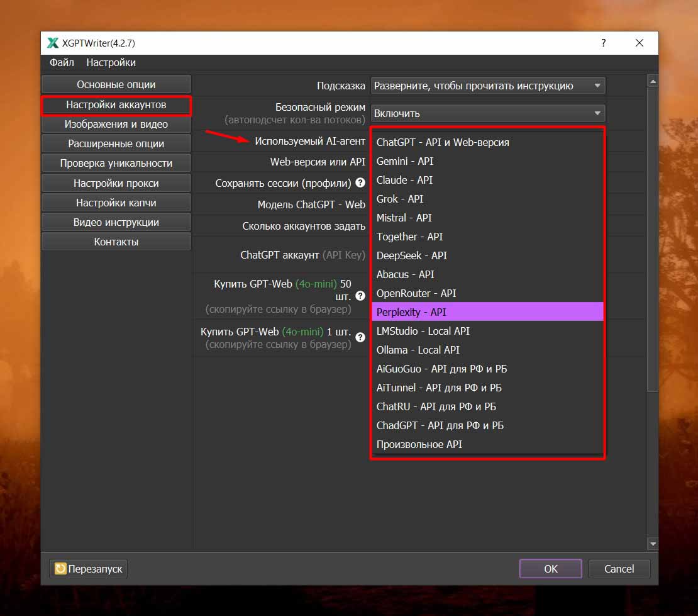
Task: Confirm settings with the OK button
Action: coord(550,569)
